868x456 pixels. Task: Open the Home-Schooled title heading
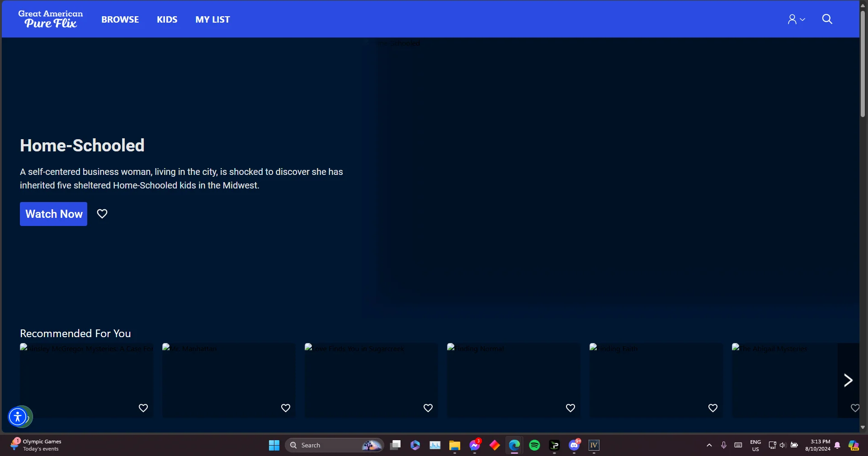coord(82,146)
